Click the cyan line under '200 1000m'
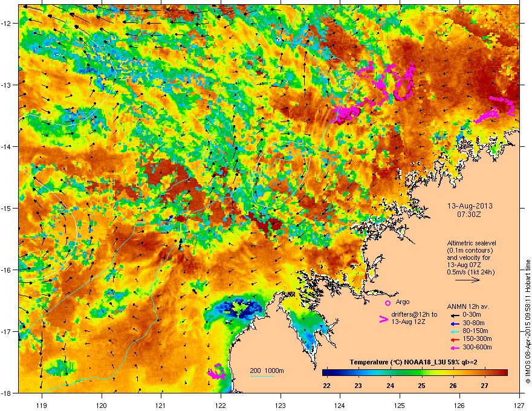The width and height of the screenshot is (532, 411). click(262, 376)
